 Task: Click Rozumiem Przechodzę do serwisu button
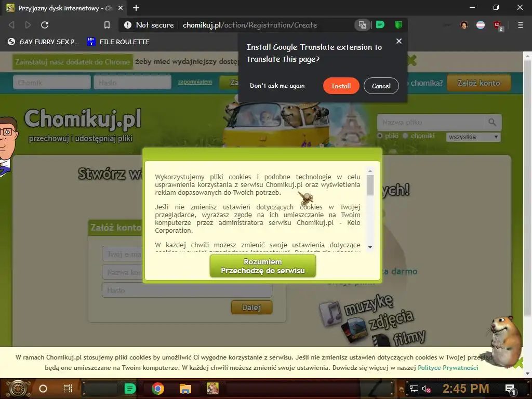point(262,267)
